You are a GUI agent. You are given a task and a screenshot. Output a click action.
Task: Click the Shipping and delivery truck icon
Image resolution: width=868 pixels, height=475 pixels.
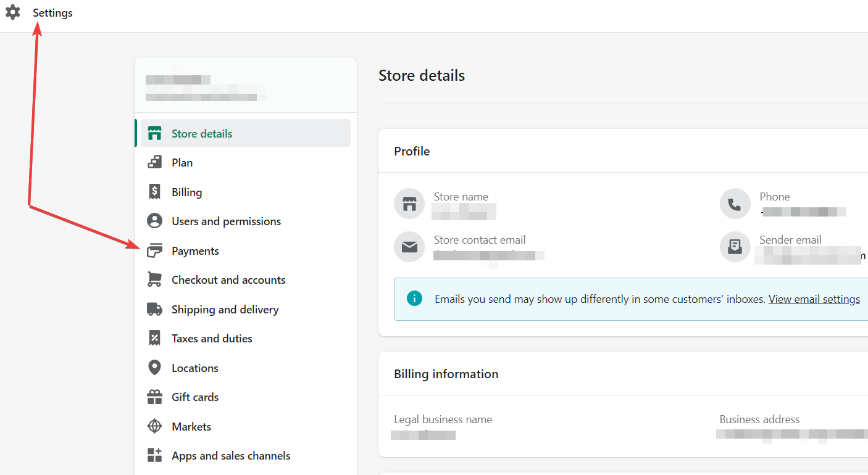(154, 309)
